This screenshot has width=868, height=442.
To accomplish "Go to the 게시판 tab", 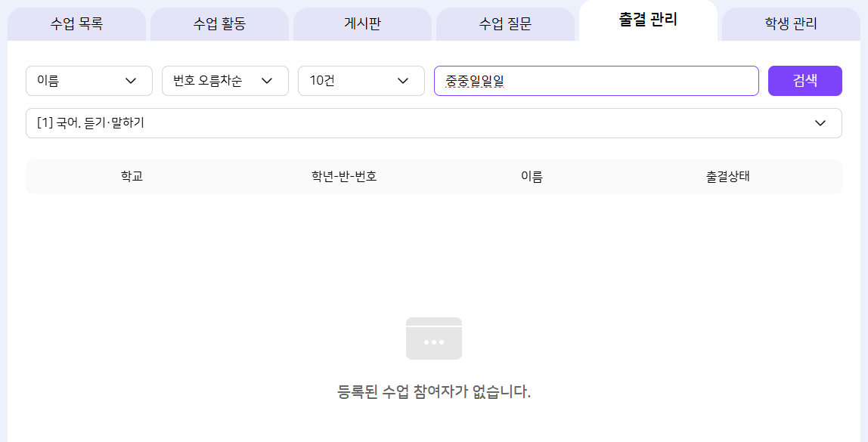I will click(x=362, y=24).
